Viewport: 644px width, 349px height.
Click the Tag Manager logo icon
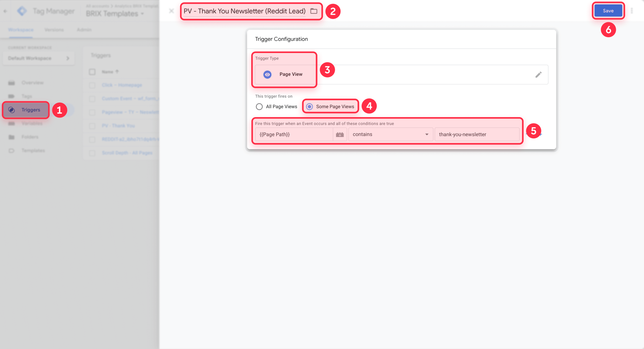click(22, 11)
